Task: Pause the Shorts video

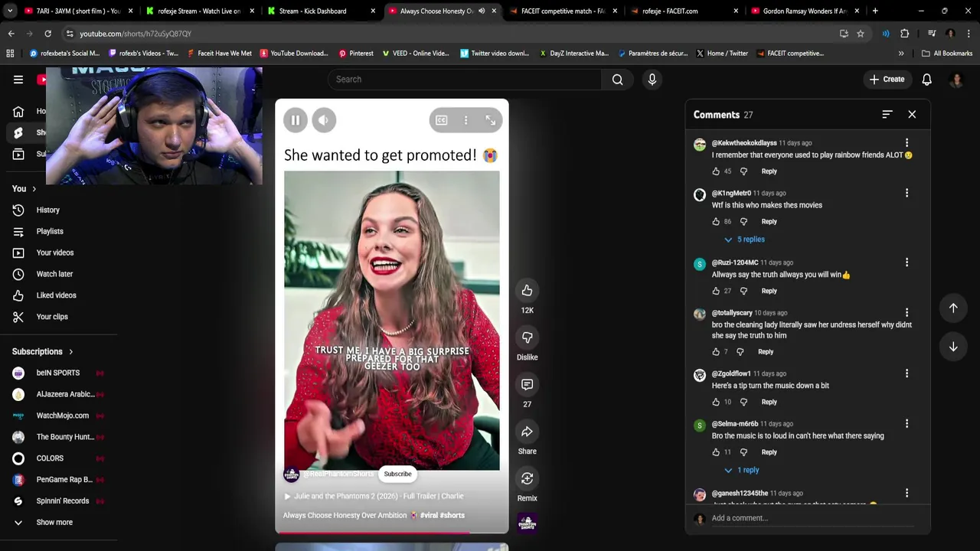Action: pyautogui.click(x=295, y=120)
